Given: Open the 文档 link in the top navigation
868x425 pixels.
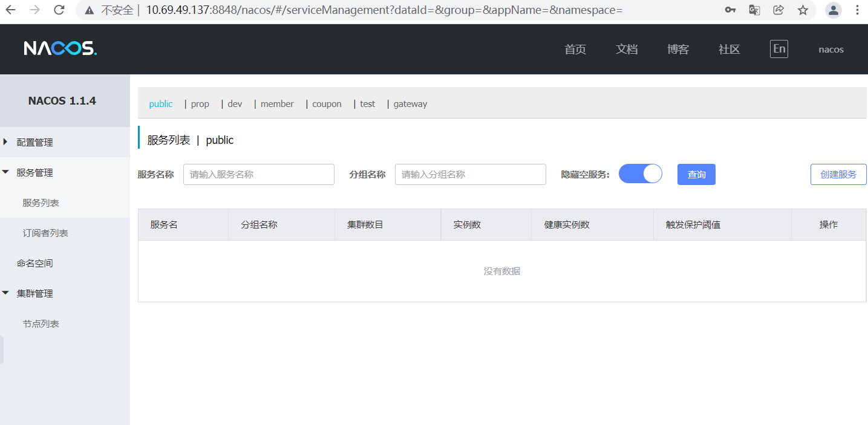Looking at the screenshot, I should pyautogui.click(x=626, y=49).
